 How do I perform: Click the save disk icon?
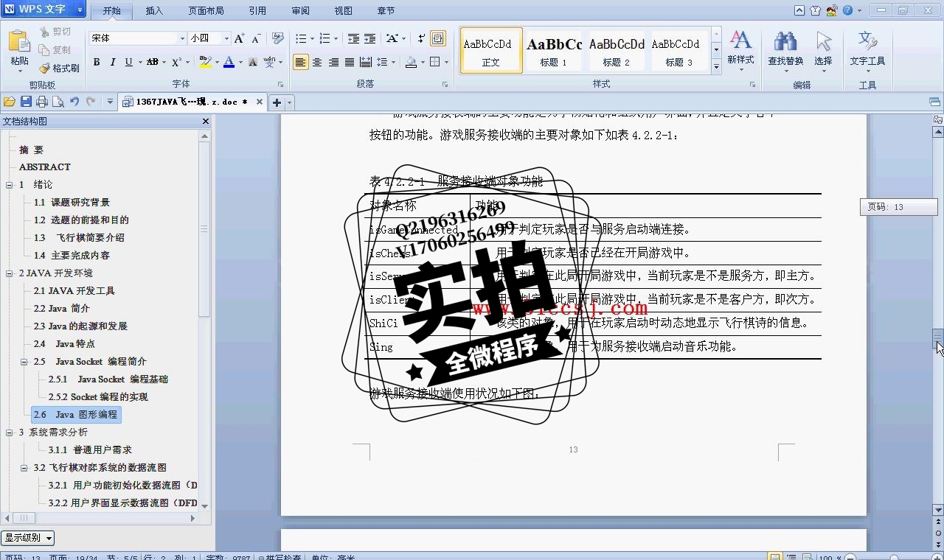click(x=26, y=102)
